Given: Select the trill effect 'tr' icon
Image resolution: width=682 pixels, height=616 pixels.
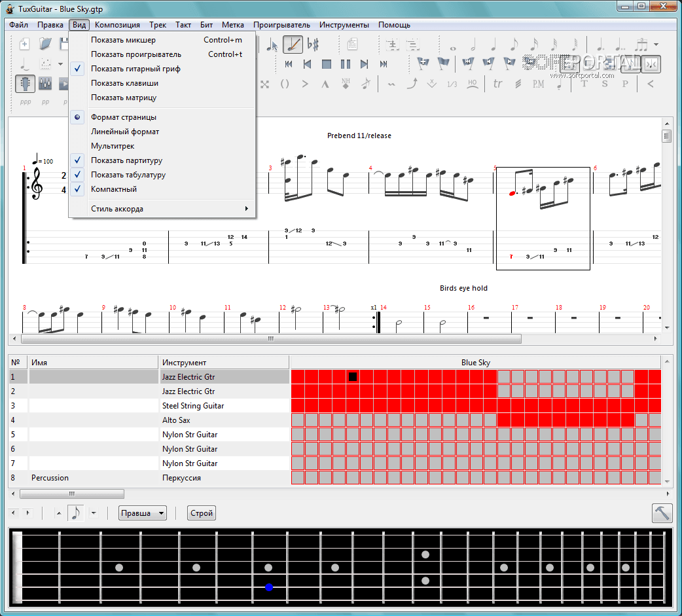Looking at the screenshot, I should pos(497,84).
